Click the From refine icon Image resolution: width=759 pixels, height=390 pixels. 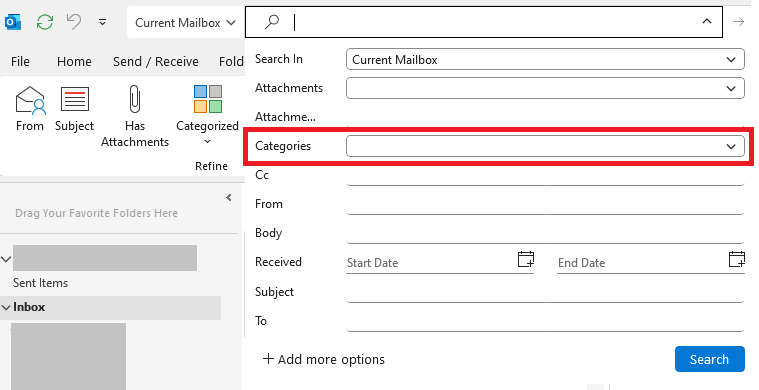(x=30, y=100)
